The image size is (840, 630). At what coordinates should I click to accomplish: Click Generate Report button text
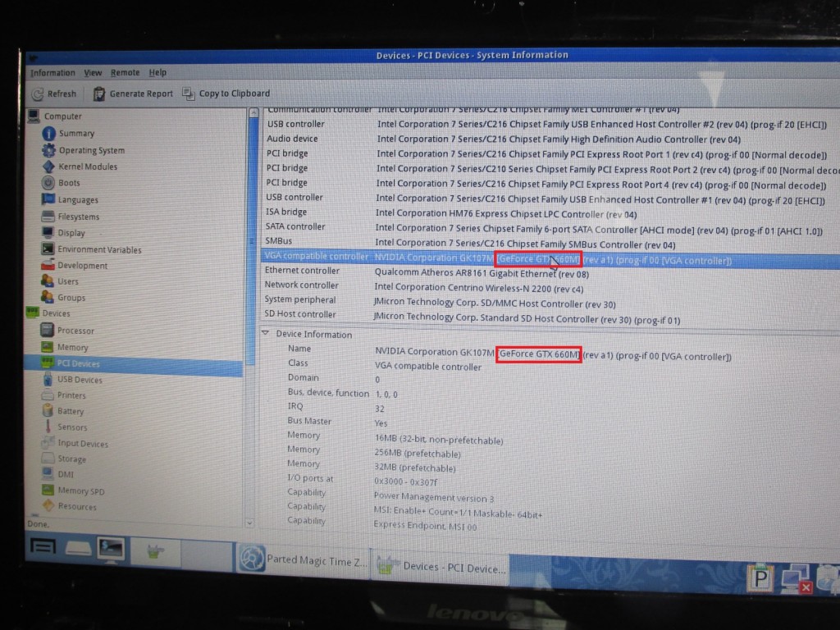point(141,94)
